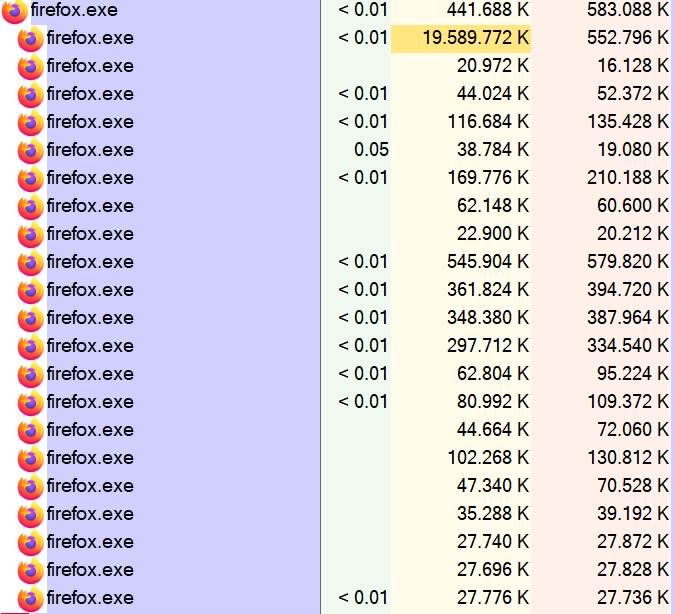The width and height of the screenshot is (674, 614).
Task: Click the Firefox icon in the 35.288 K row
Action: point(31,514)
